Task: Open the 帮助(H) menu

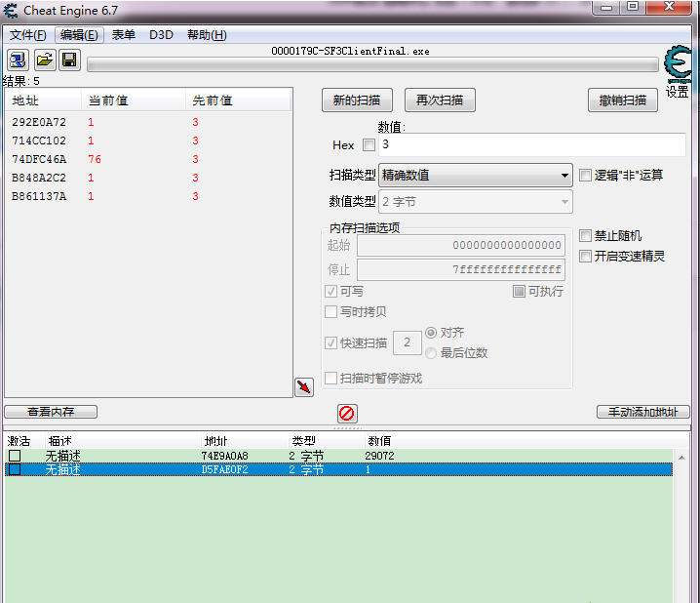Action: pyautogui.click(x=207, y=35)
